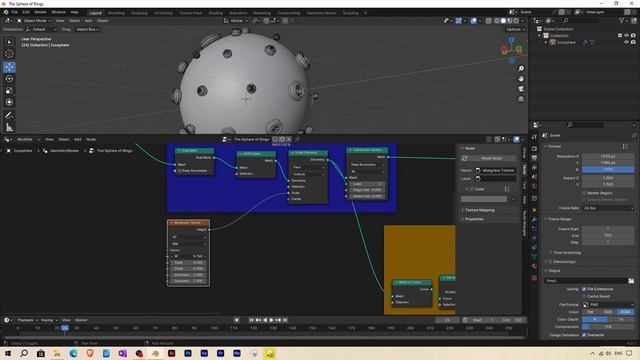Open the Orientation Default dropdown

tap(42, 29)
